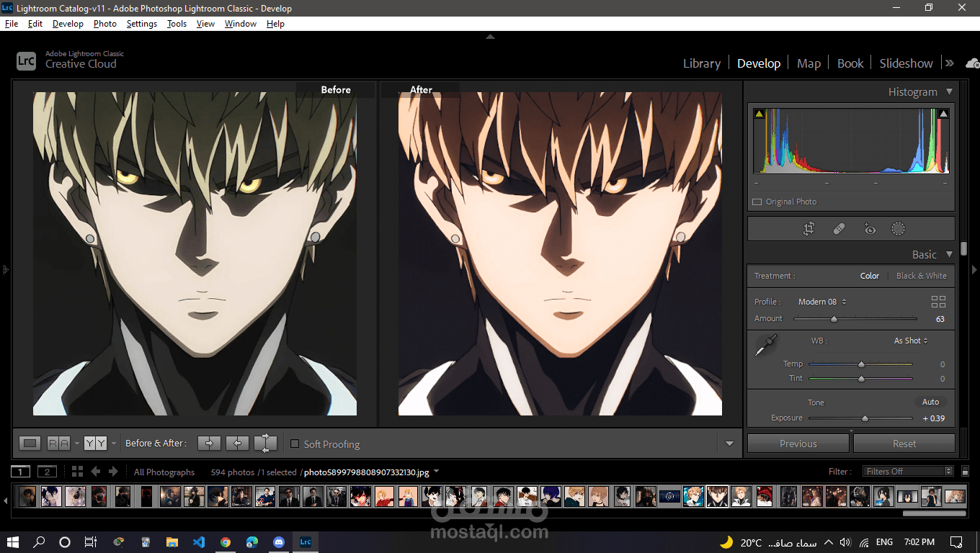The height and width of the screenshot is (553, 980).
Task: Toggle the filter switch beside Filters Off
Action: [x=966, y=472]
